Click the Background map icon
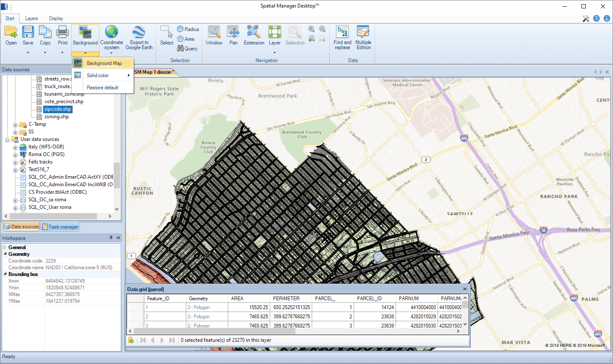This screenshot has height=364, width=613. click(x=85, y=33)
